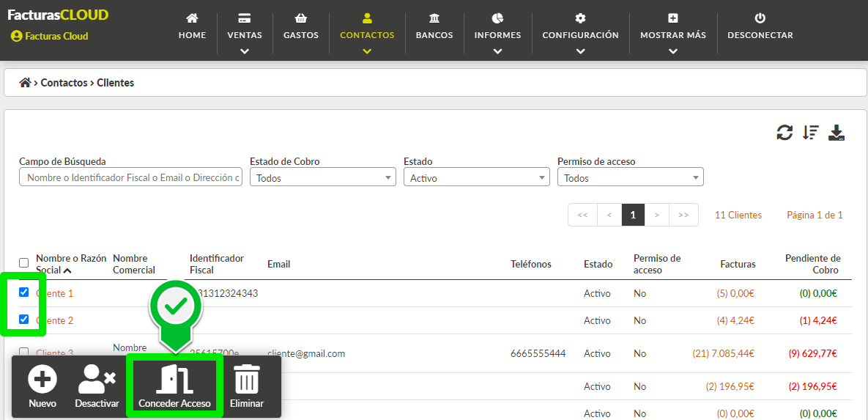This screenshot has height=420, width=868.
Task: Go to first page button
Action: (582, 215)
